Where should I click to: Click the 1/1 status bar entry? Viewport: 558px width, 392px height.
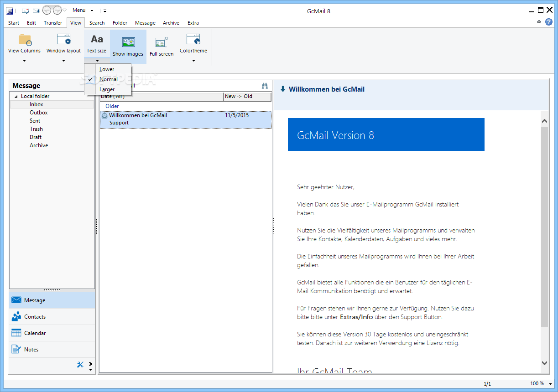coord(487,384)
